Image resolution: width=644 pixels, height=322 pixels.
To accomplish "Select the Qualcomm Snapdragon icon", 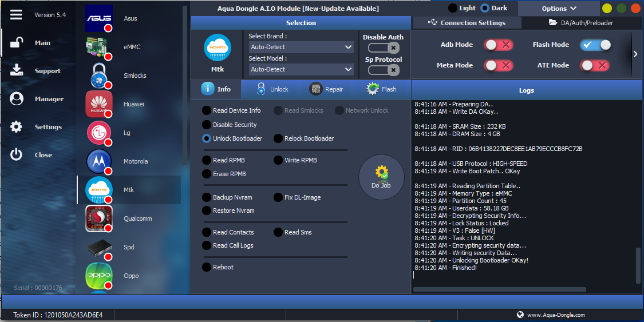I will [x=99, y=218].
